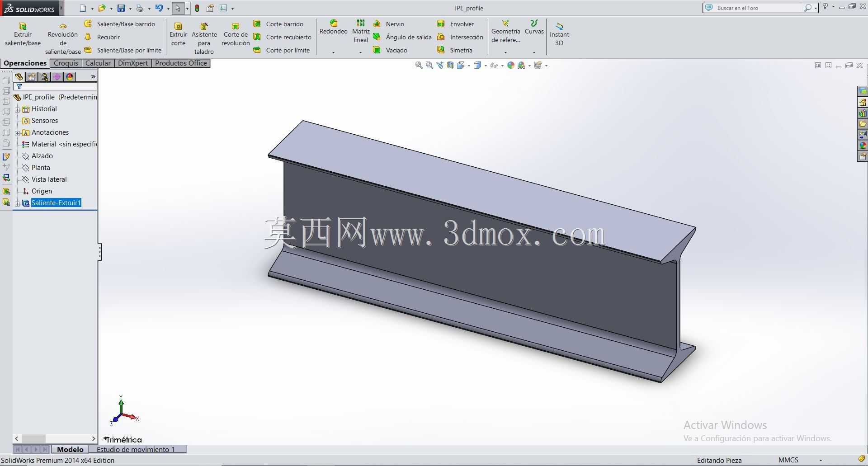The height and width of the screenshot is (466, 868).
Task: Open Geometría de referencia dropdown arrow
Action: (x=505, y=52)
